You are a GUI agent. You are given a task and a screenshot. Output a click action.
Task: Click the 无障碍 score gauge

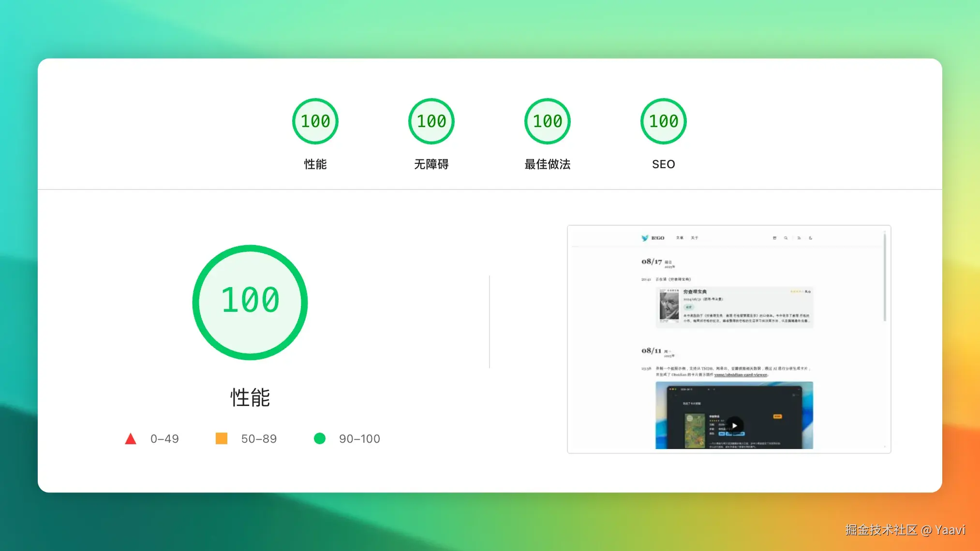pyautogui.click(x=431, y=121)
